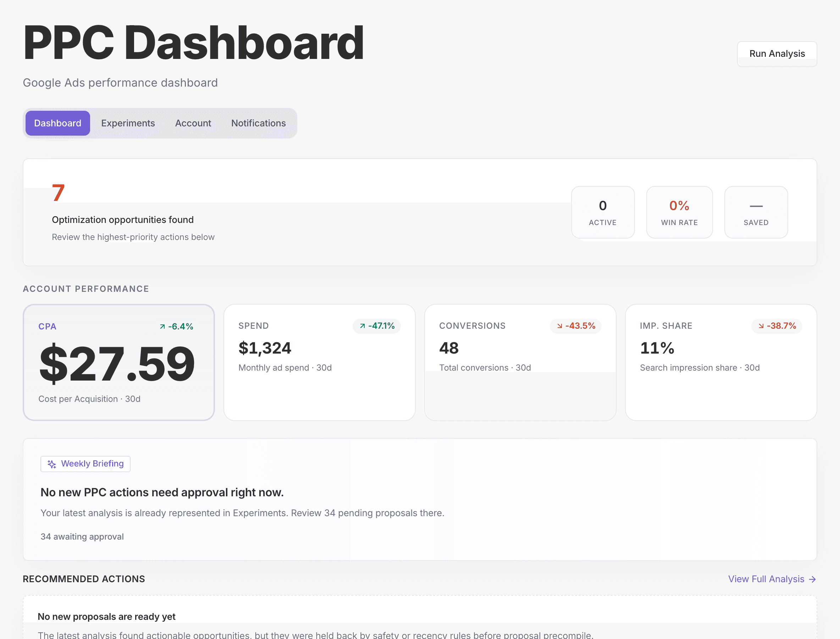Click the 0% Win Rate stat box
Viewport: 840px width, 639px height.
coord(679,212)
